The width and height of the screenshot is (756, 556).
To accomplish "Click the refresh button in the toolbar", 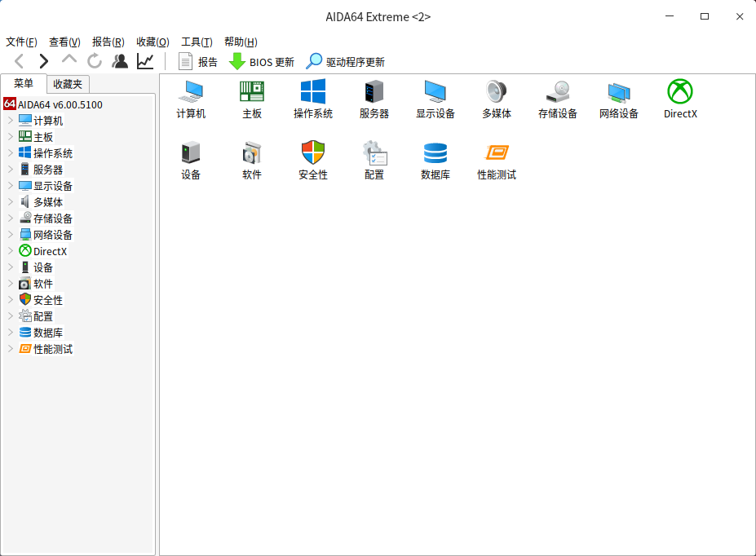I will (x=93, y=60).
